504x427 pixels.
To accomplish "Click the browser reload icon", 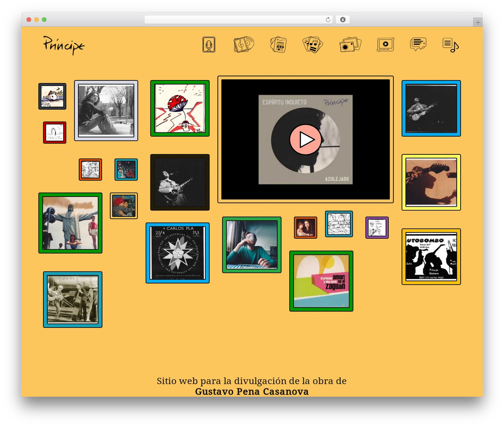I will (328, 20).
